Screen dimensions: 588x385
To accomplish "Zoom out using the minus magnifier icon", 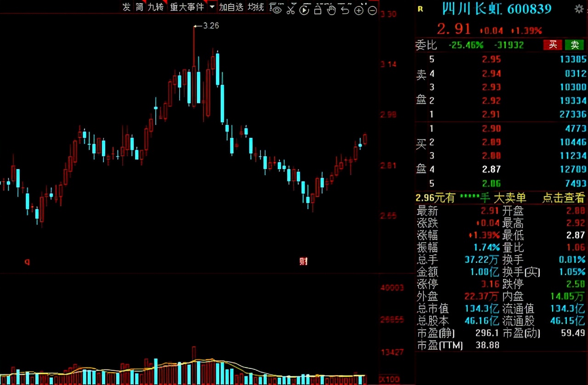I will pos(373,9).
